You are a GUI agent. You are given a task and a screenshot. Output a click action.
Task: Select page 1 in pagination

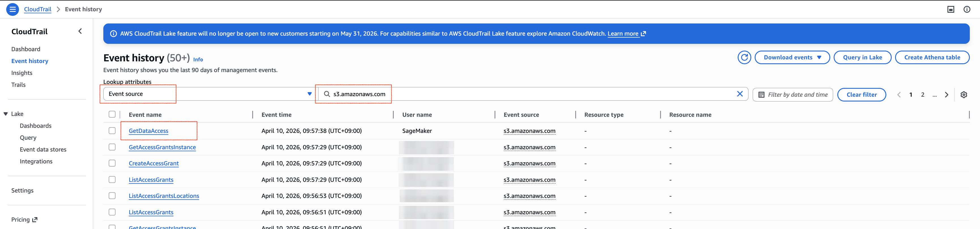tap(911, 94)
